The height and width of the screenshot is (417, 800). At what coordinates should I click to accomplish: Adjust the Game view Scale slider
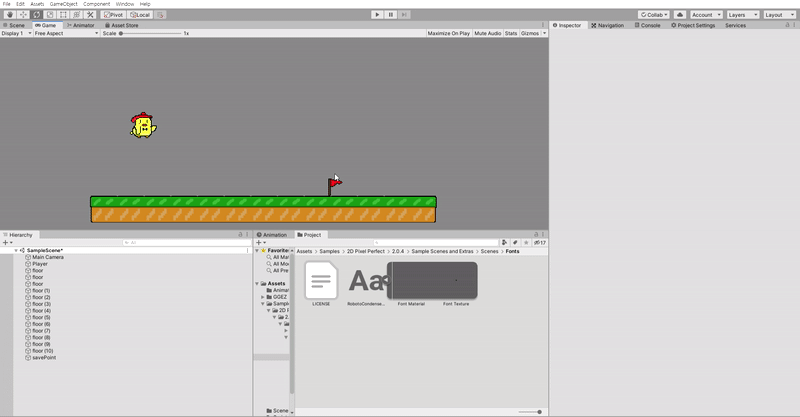(151, 33)
